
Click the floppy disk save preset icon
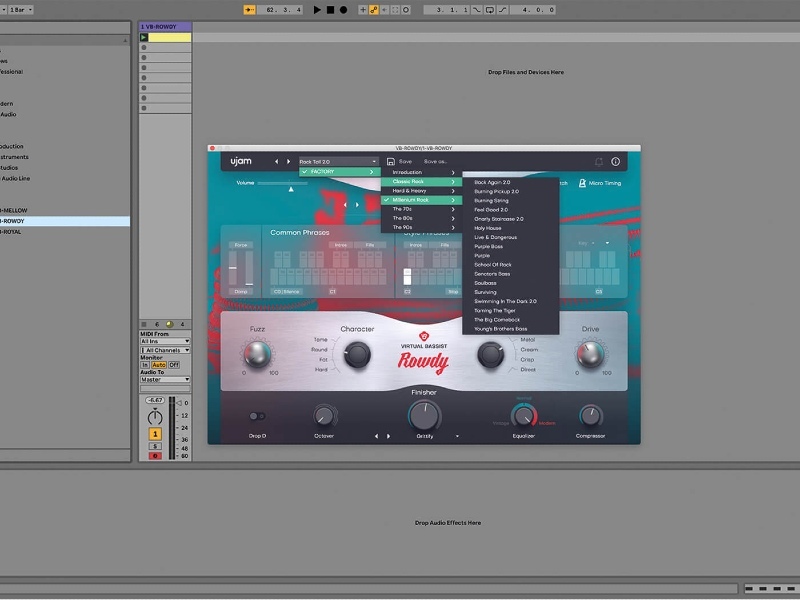tap(390, 161)
